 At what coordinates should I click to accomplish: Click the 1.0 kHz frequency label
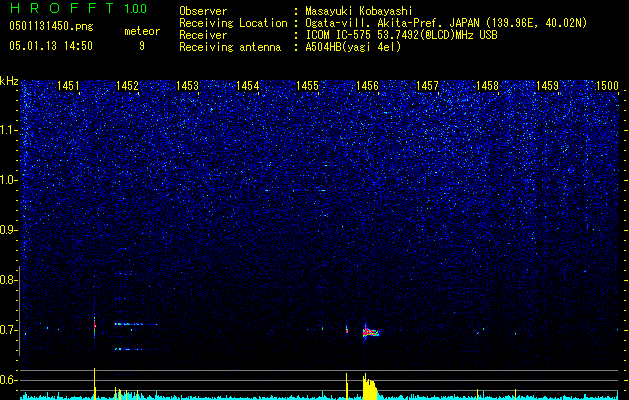pos(8,180)
